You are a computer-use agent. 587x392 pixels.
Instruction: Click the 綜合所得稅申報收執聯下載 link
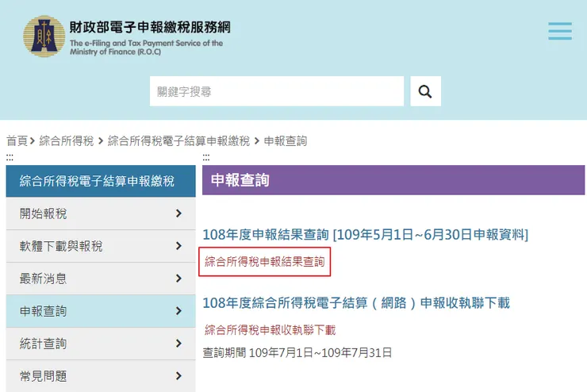click(270, 330)
